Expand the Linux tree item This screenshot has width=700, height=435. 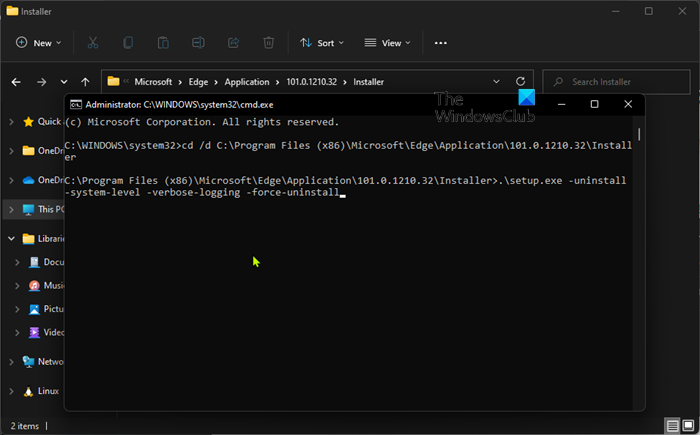click(x=11, y=391)
